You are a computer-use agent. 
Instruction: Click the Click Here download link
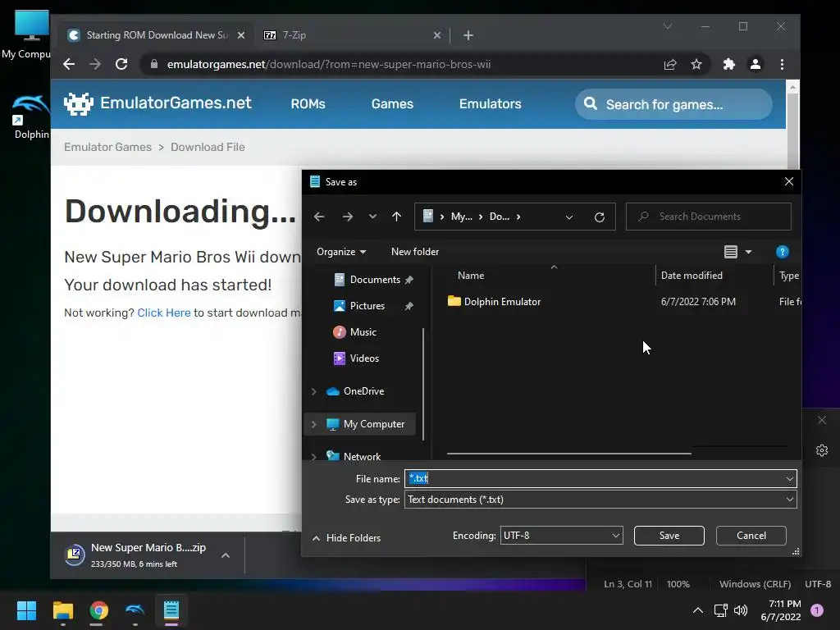pos(164,313)
